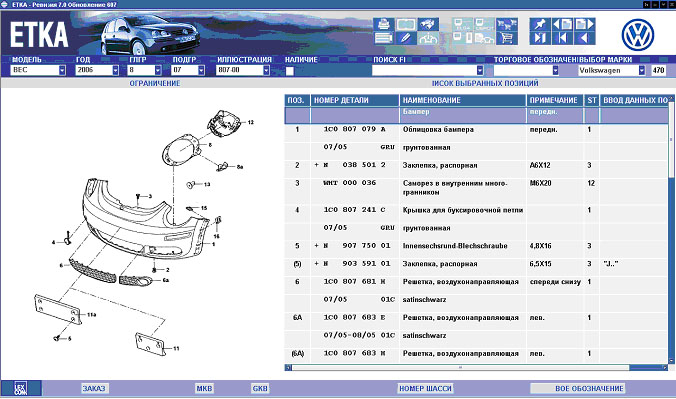676x399 pixels.
Task: Click the Заказ button
Action: [x=94, y=388]
